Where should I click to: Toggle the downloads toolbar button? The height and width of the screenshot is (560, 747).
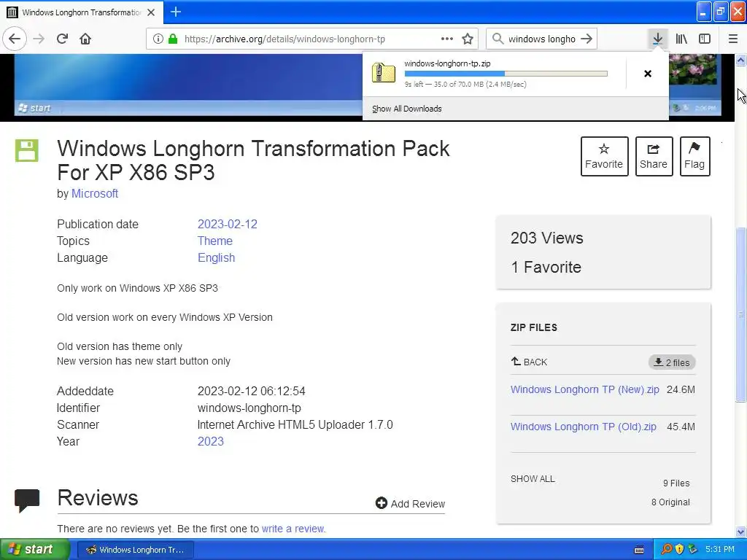pos(657,39)
